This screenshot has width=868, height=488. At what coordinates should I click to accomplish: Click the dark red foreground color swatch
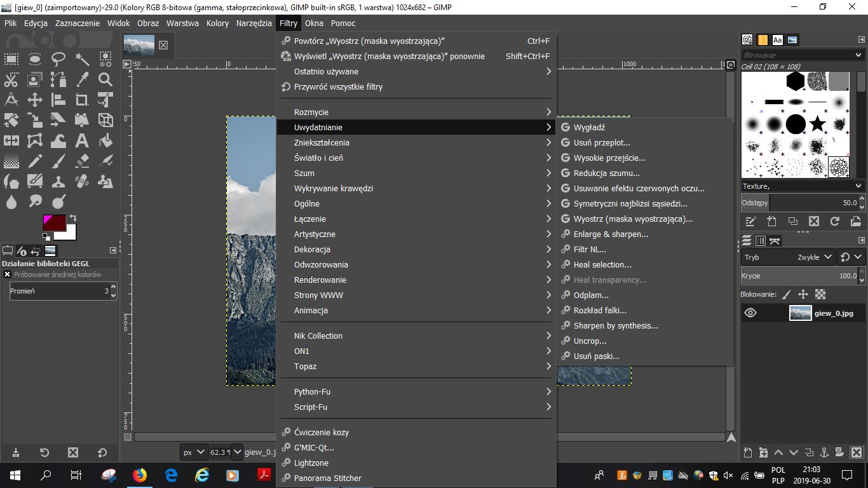click(54, 223)
